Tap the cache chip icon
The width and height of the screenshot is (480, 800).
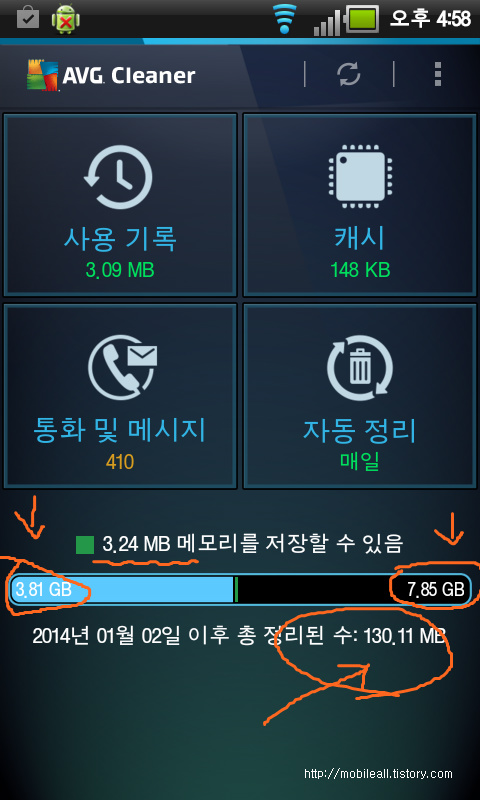coord(361,177)
